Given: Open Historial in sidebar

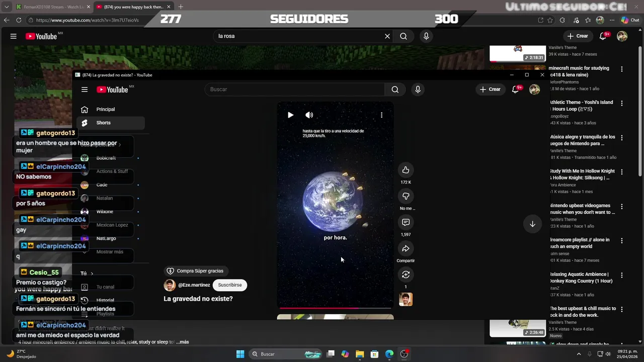Looking at the screenshot, I should [x=111, y=300].
